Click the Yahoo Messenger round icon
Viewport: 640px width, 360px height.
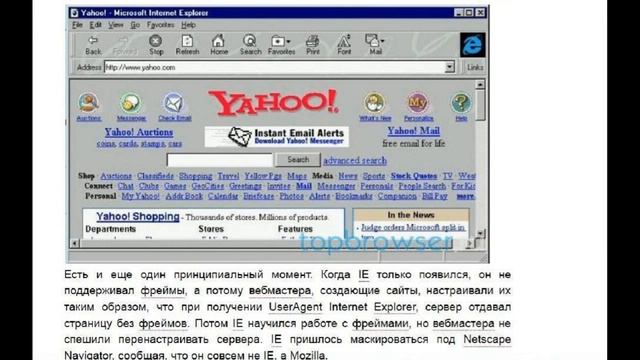131,102
